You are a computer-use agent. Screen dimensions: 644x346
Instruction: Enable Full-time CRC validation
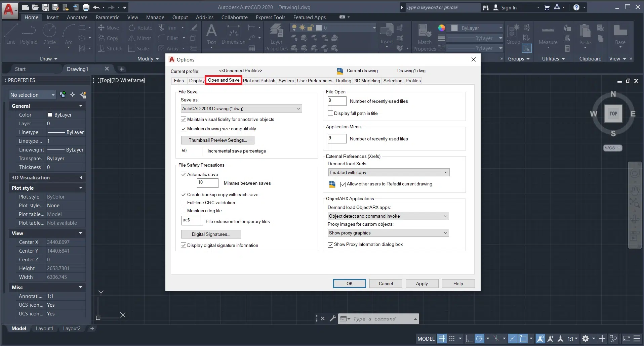pos(184,203)
